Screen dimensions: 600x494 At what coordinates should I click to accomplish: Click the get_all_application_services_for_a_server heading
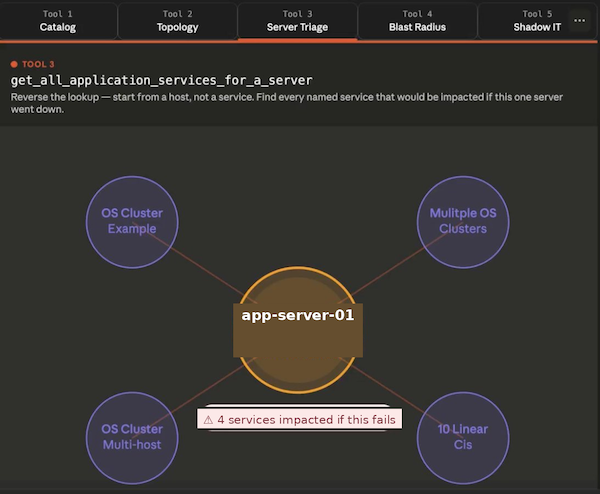click(x=161, y=80)
